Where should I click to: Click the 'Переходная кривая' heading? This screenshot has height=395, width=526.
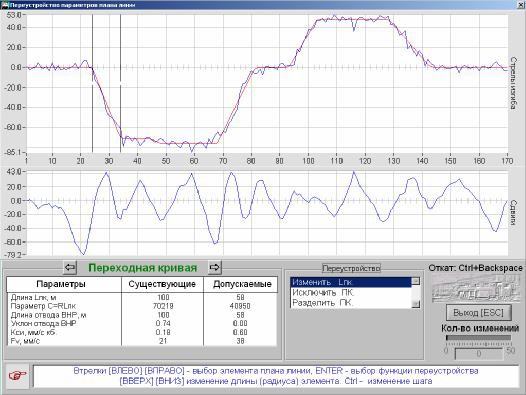pyautogui.click(x=143, y=268)
